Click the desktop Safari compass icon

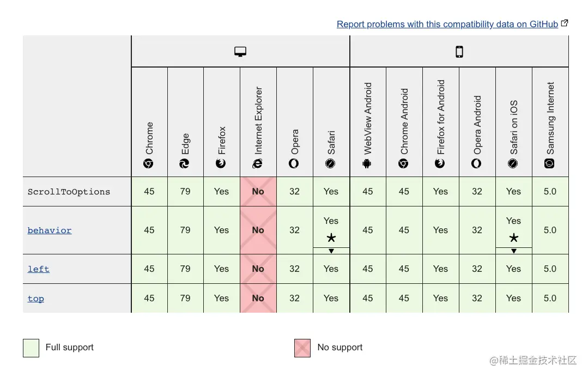click(x=331, y=163)
